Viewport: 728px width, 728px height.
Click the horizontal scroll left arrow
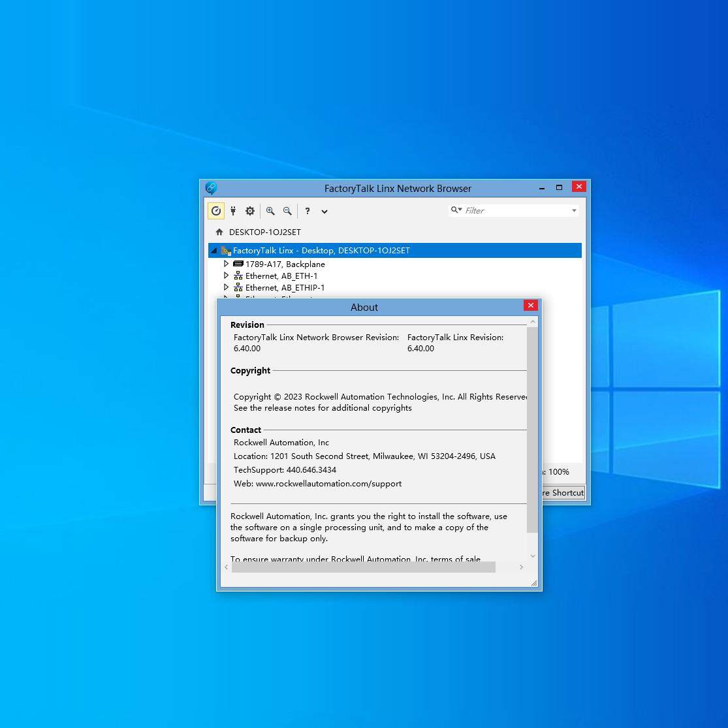(x=226, y=567)
